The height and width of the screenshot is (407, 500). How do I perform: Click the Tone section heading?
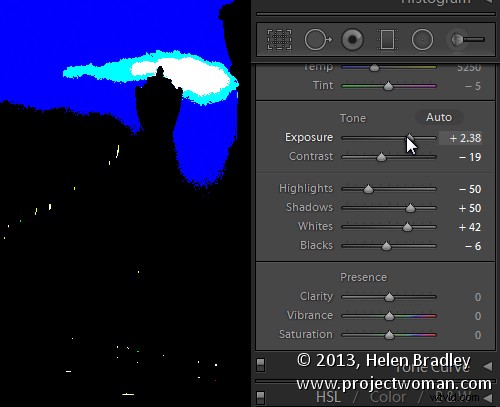[353, 118]
